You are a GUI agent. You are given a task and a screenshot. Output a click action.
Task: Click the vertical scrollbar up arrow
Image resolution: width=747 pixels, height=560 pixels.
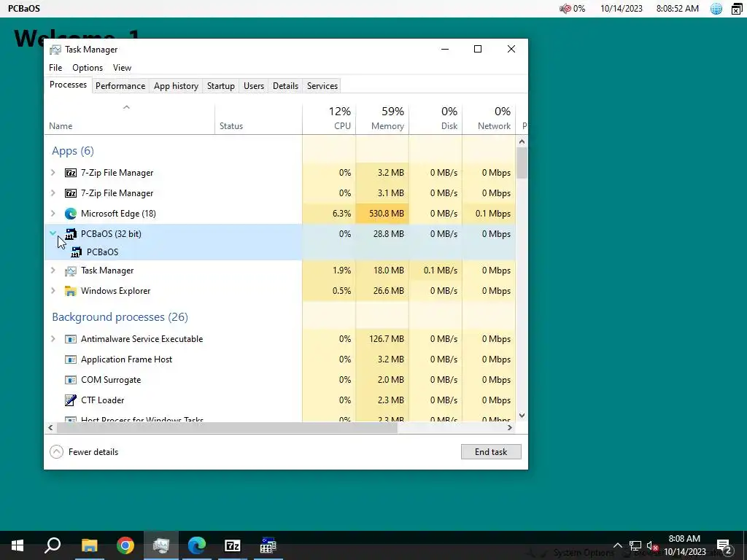pyautogui.click(x=522, y=141)
